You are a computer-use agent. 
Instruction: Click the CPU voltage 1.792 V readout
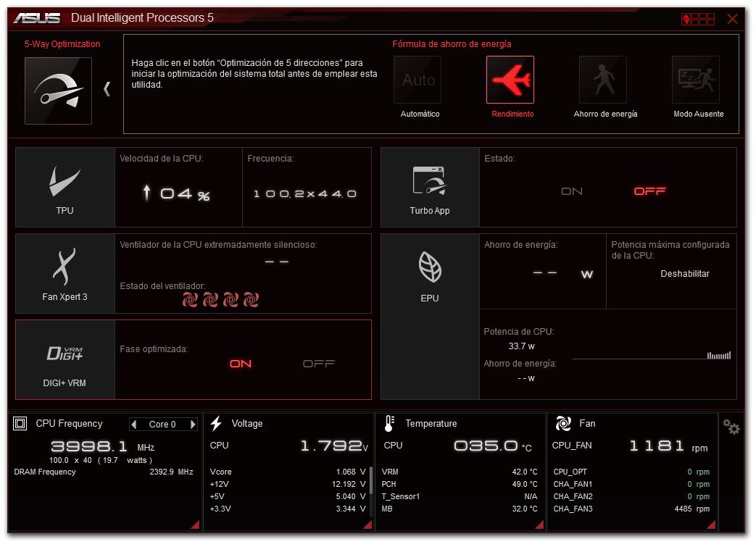click(334, 446)
